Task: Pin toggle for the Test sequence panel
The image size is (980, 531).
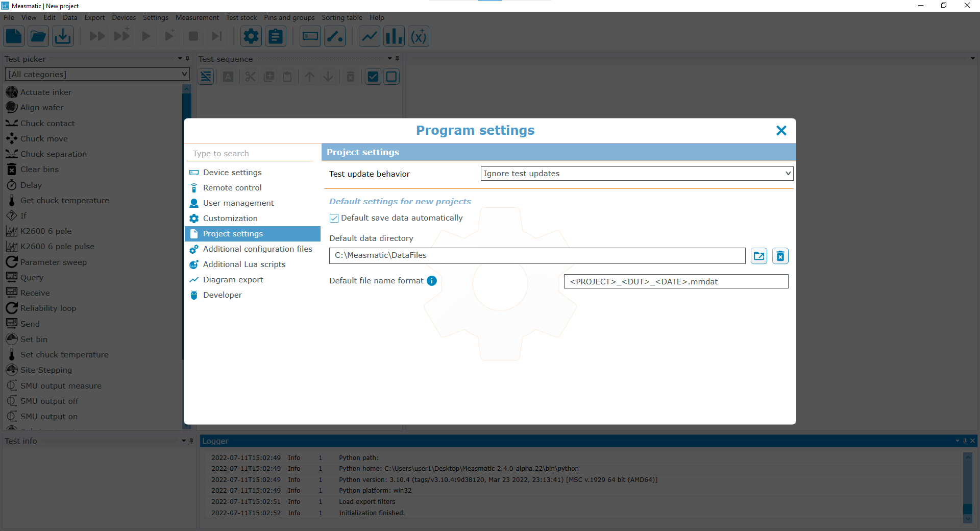Action: (397, 59)
